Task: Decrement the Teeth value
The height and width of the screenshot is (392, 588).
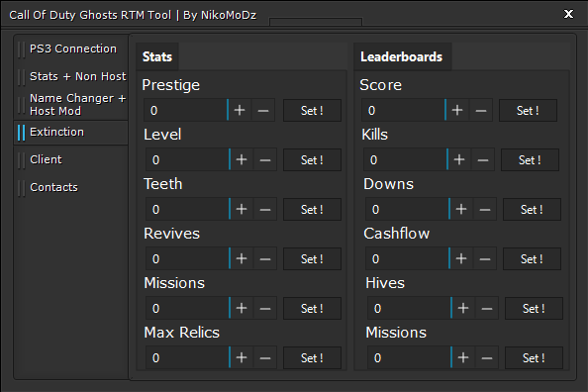Action: 265,209
